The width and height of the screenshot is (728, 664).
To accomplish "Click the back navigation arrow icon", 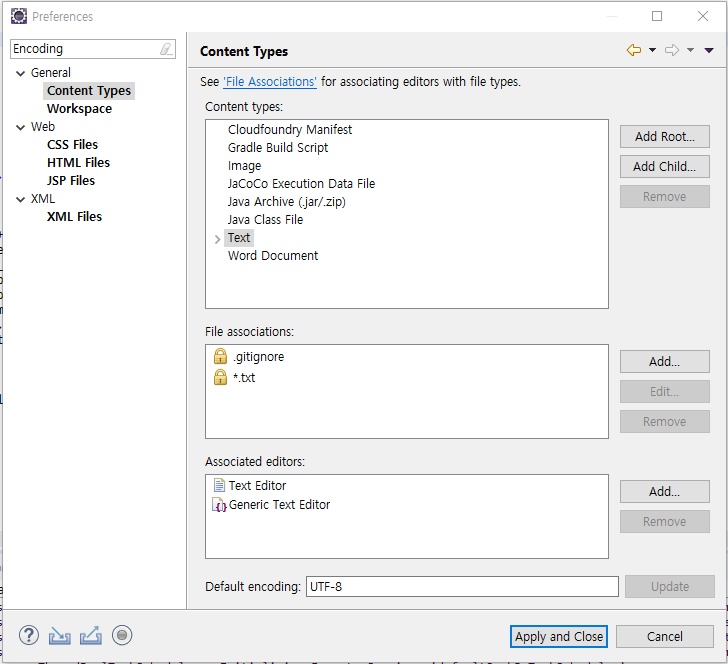I will (x=634, y=50).
